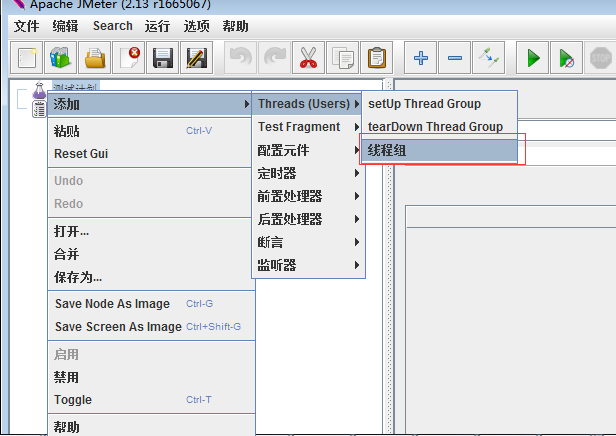Click the Paste clipboard icon
The height and width of the screenshot is (436, 616).
pyautogui.click(x=376, y=58)
